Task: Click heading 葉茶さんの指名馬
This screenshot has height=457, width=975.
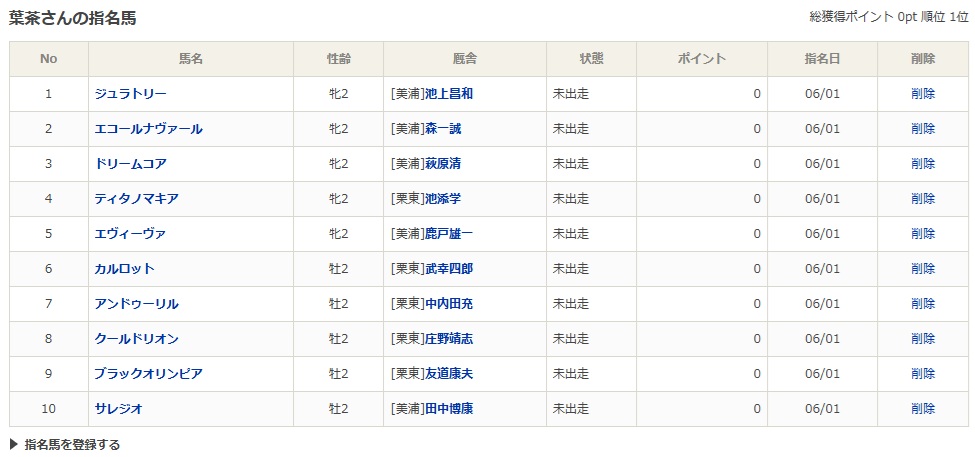Action: point(73,19)
